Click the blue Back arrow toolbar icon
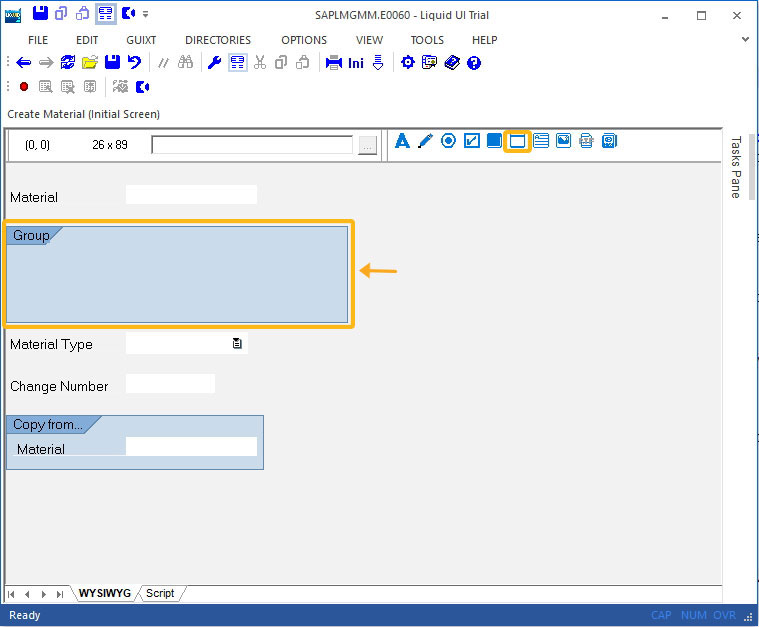759x627 pixels. pyautogui.click(x=23, y=62)
